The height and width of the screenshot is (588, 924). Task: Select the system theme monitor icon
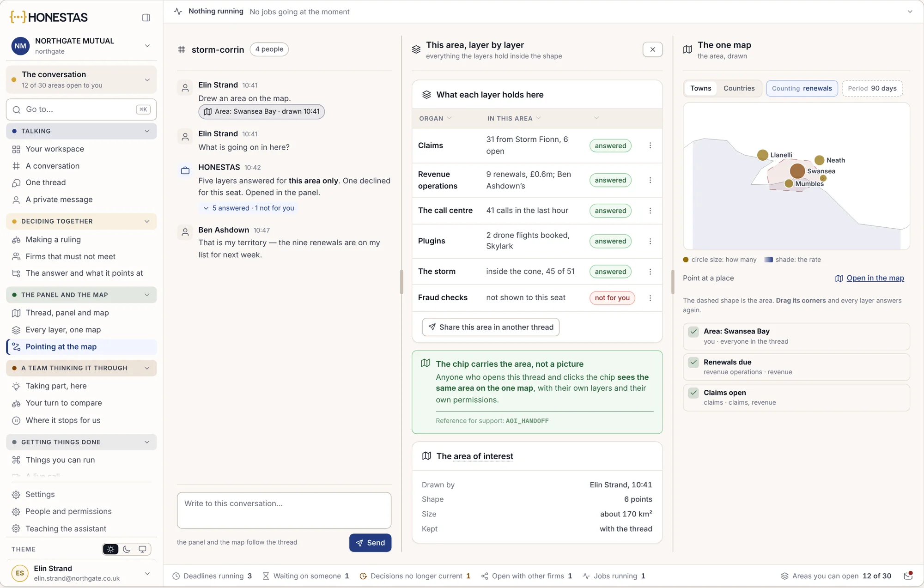tap(142, 549)
